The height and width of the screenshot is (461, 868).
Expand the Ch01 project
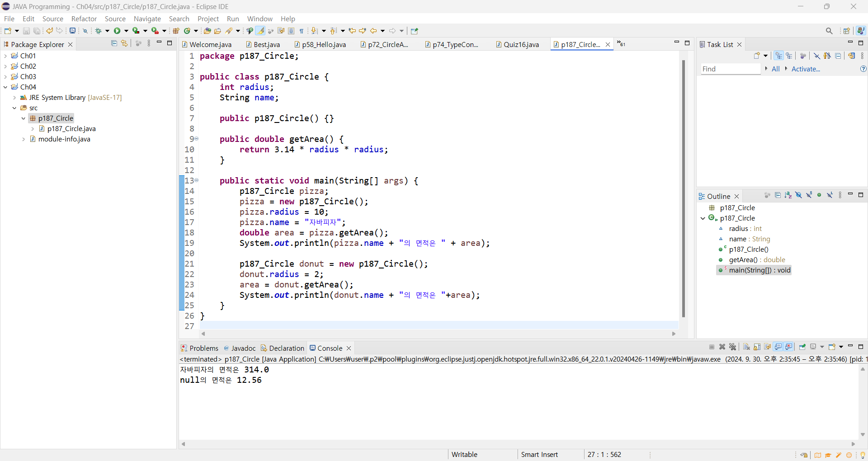(5, 56)
